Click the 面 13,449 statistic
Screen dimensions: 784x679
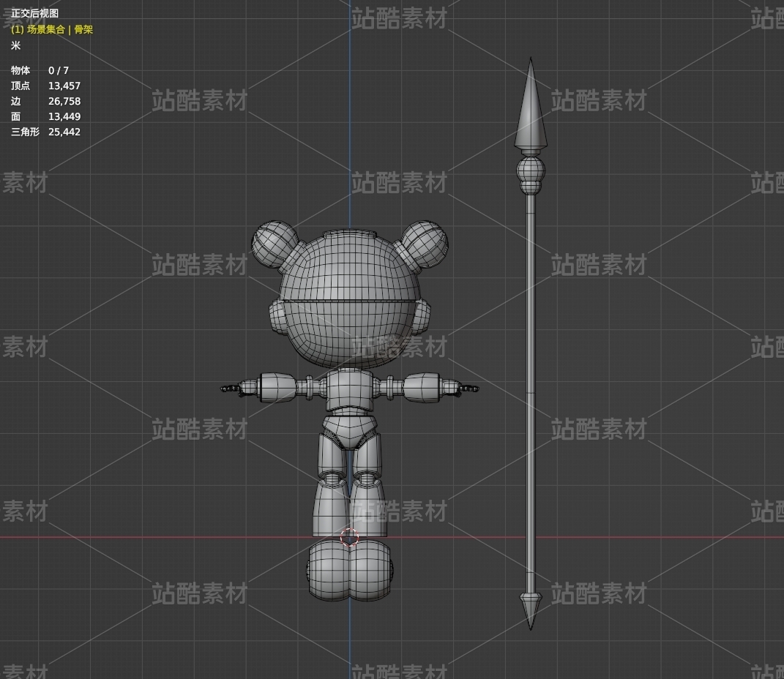pos(45,116)
